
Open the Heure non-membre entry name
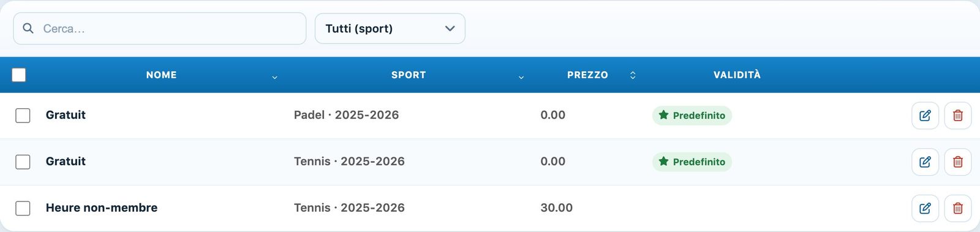[x=102, y=208]
